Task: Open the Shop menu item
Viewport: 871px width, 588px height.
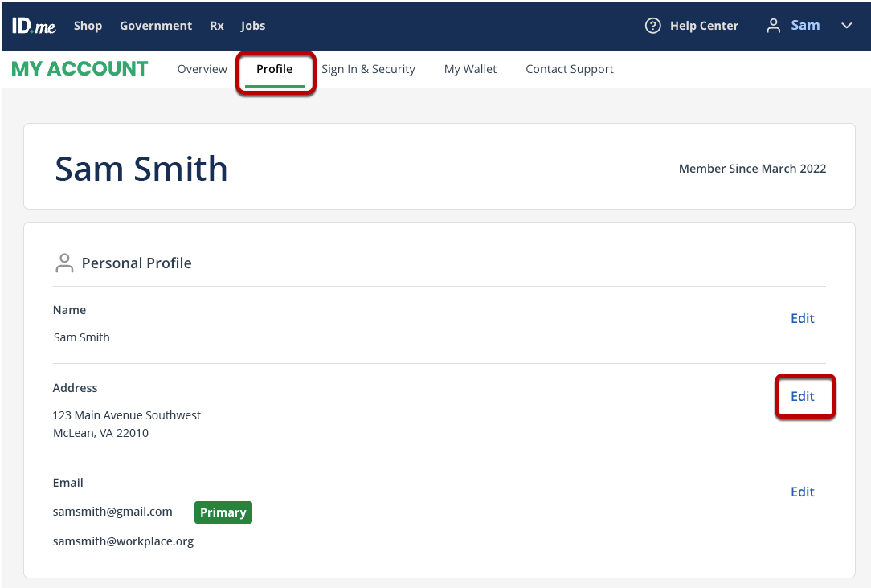Action: (88, 26)
